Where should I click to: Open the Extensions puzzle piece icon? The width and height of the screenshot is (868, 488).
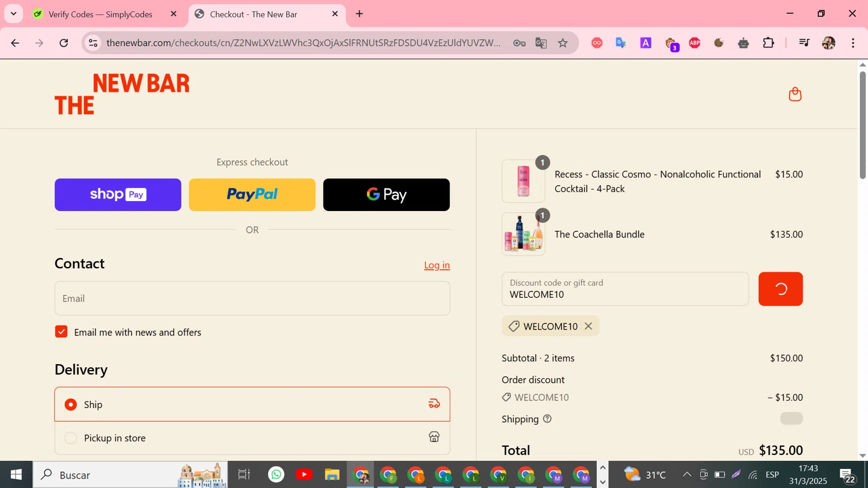pyautogui.click(x=768, y=43)
